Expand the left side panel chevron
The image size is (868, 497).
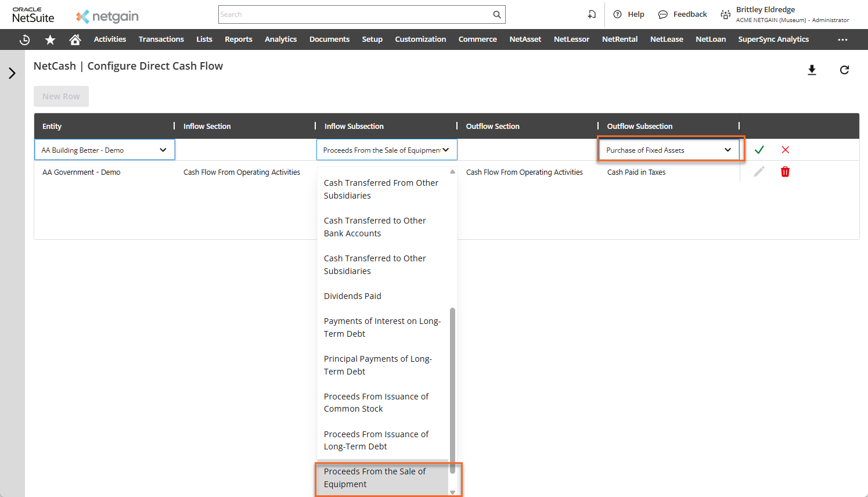[12, 73]
